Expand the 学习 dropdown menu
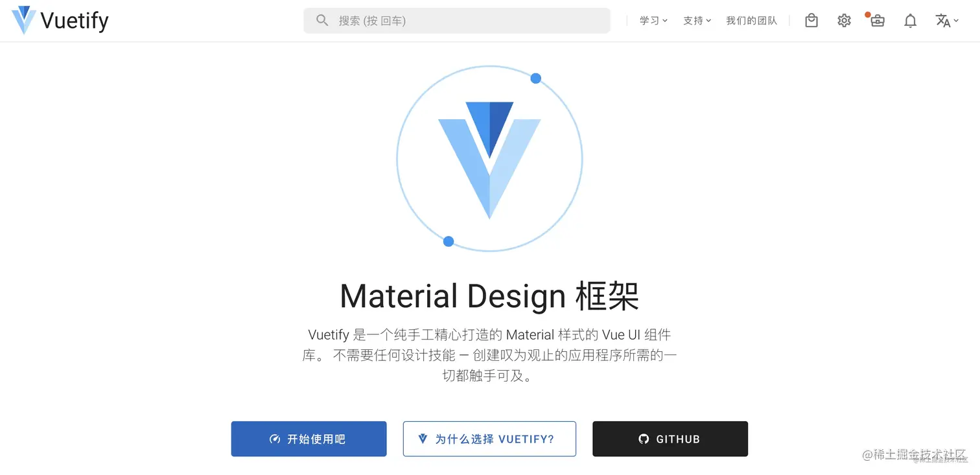 click(653, 21)
